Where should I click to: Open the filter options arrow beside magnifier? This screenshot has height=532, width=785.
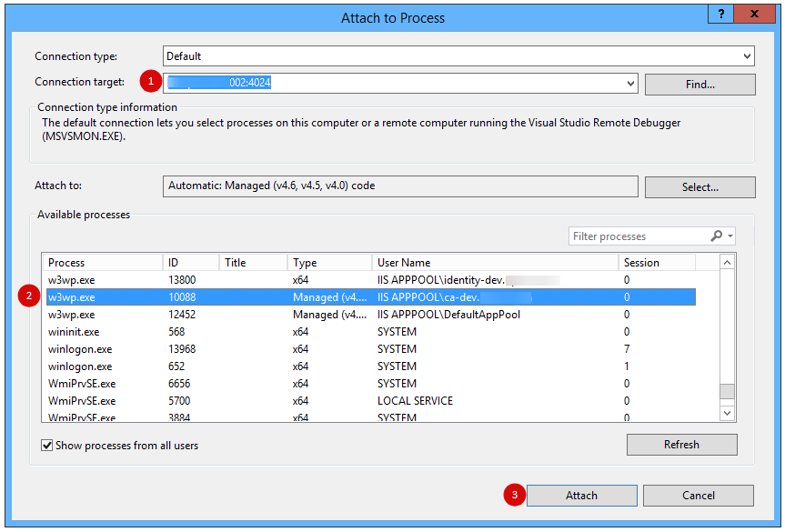click(730, 236)
